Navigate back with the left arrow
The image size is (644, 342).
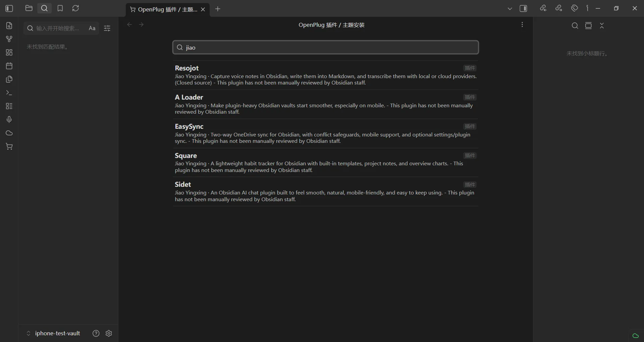tap(129, 24)
